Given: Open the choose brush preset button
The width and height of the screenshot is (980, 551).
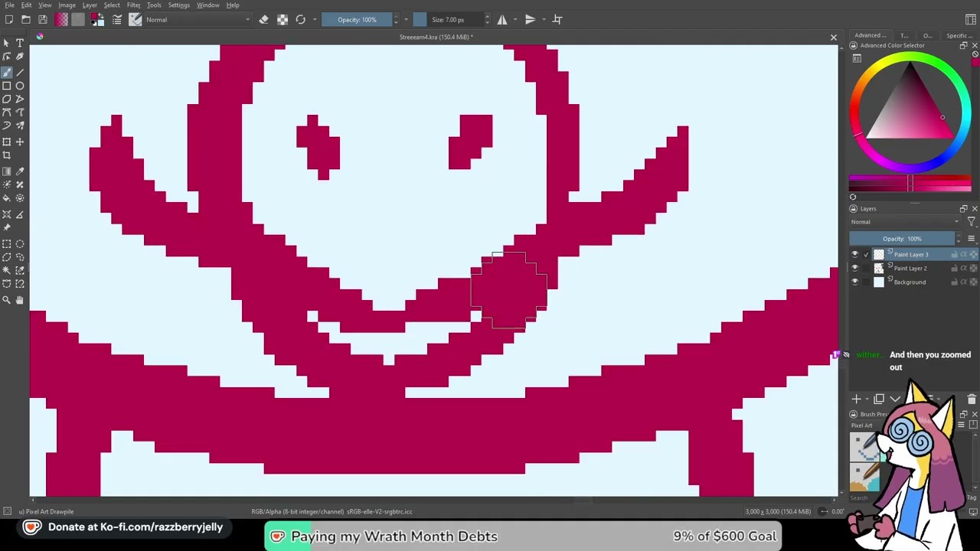Looking at the screenshot, I should click(136, 19).
